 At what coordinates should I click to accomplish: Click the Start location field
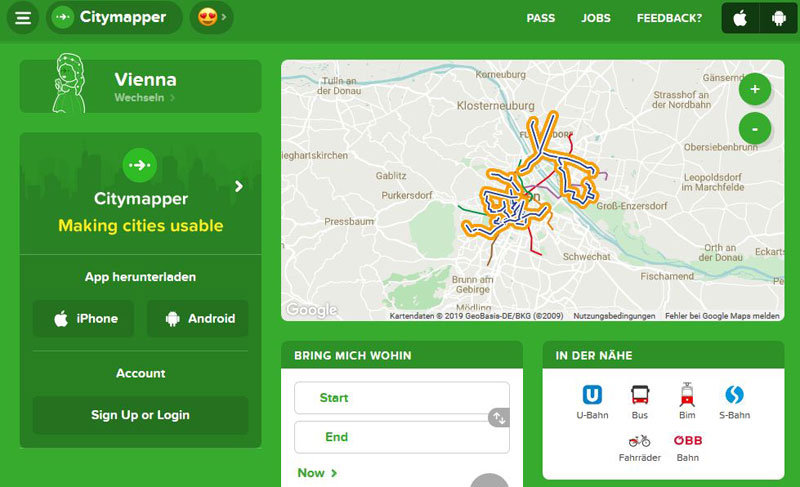[402, 398]
